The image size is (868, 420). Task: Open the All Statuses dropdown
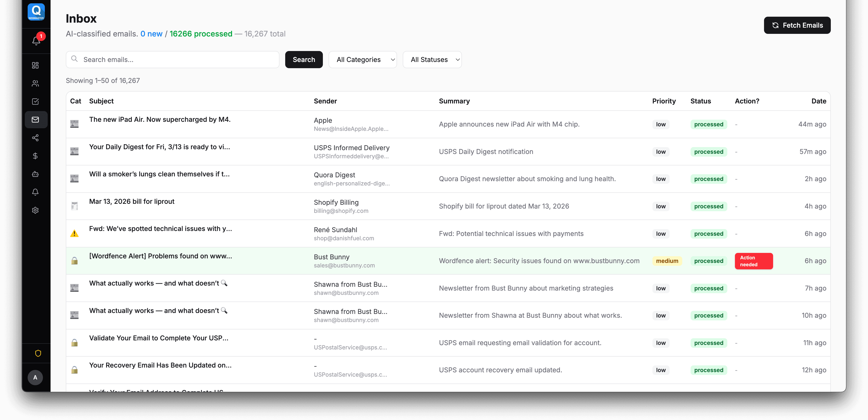click(x=432, y=60)
